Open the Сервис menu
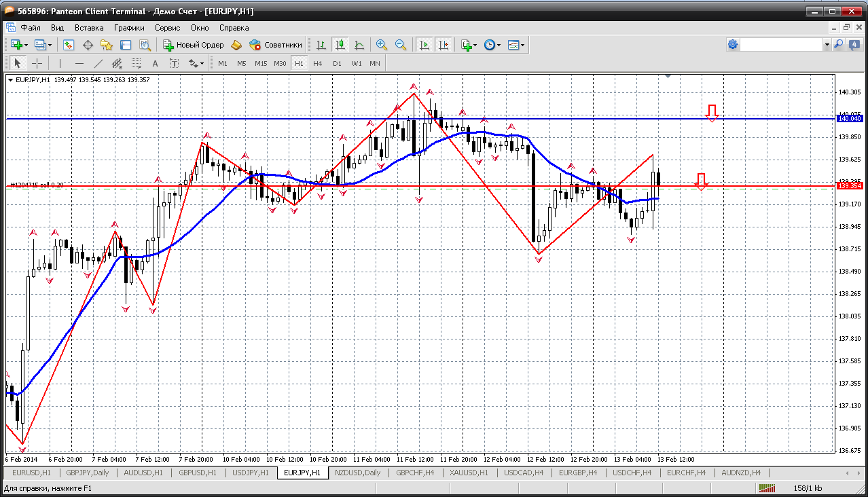 (167, 28)
